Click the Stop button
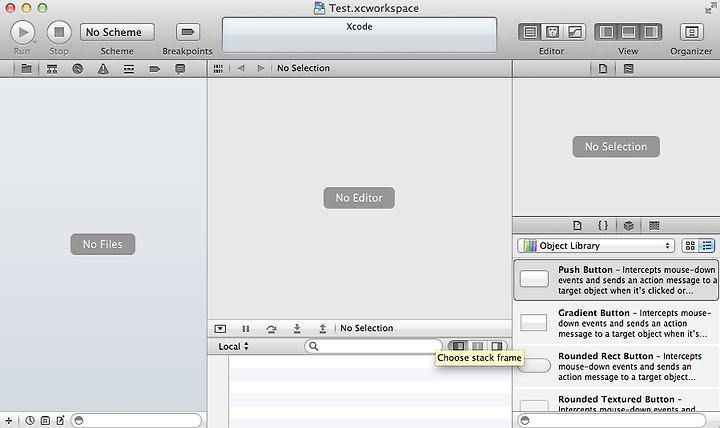This screenshot has height=428, width=720. 59,32
